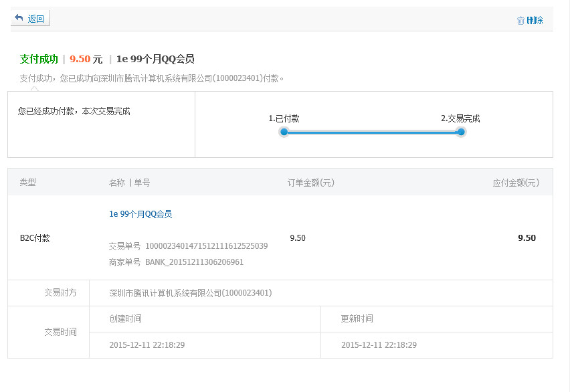The width and height of the screenshot is (570, 392).
Task: Click the 类型 column header
Action: click(x=27, y=182)
